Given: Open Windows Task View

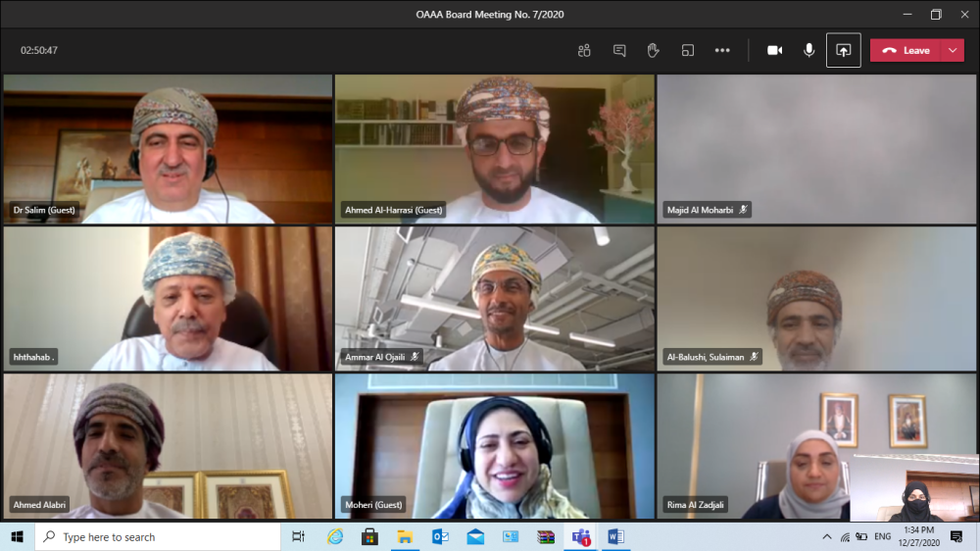Looking at the screenshot, I should tap(299, 537).
